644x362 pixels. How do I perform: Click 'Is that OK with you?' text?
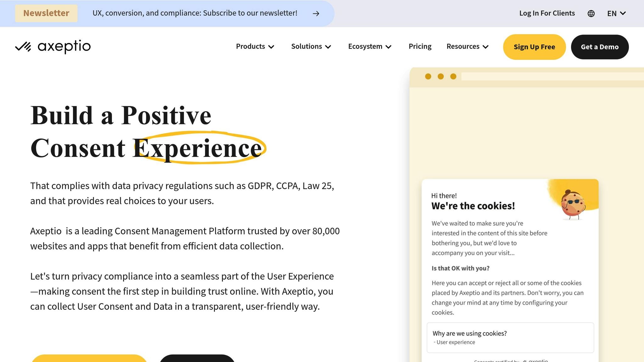460,268
